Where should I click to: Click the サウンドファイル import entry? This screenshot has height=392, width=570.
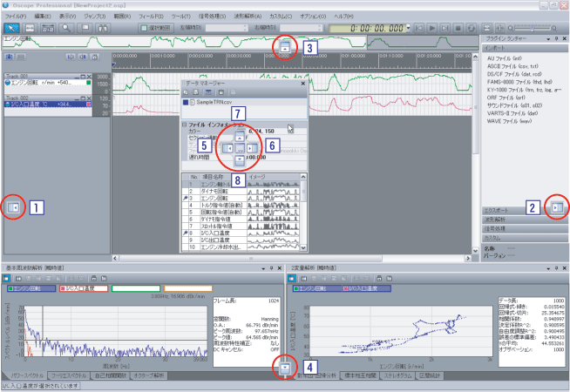click(514, 105)
